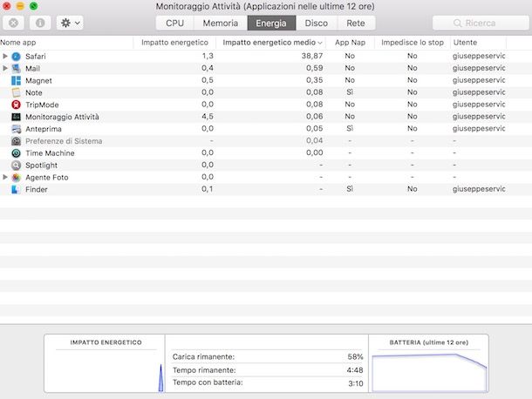Click the Finder app icon
The image size is (532, 399).
point(16,190)
